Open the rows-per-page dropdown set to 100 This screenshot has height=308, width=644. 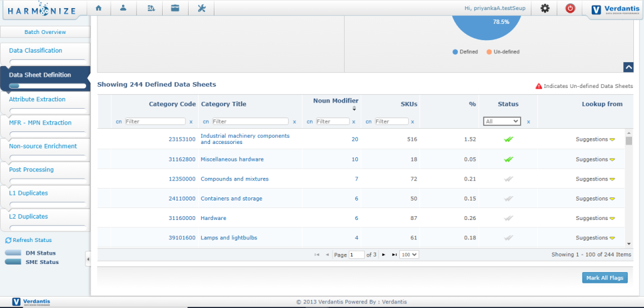click(409, 255)
